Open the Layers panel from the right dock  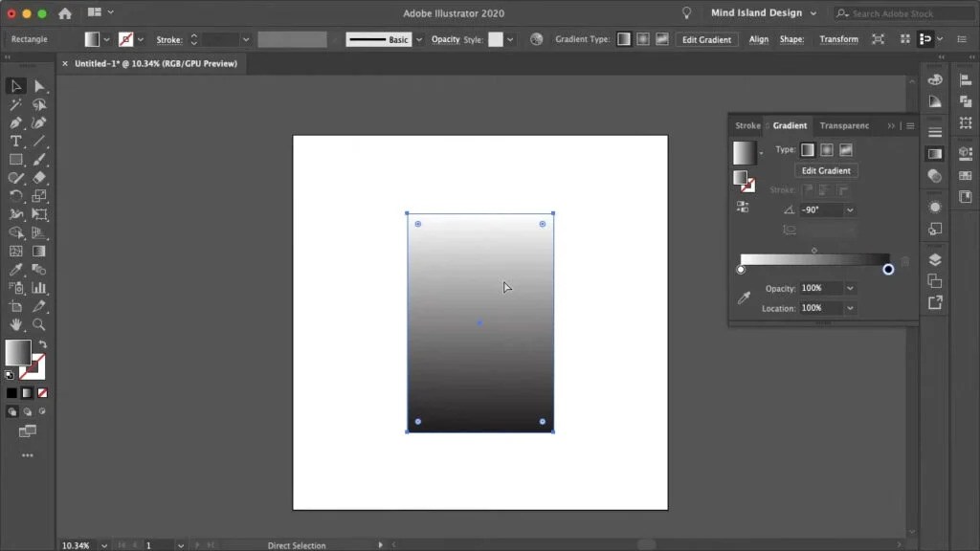pos(935,260)
